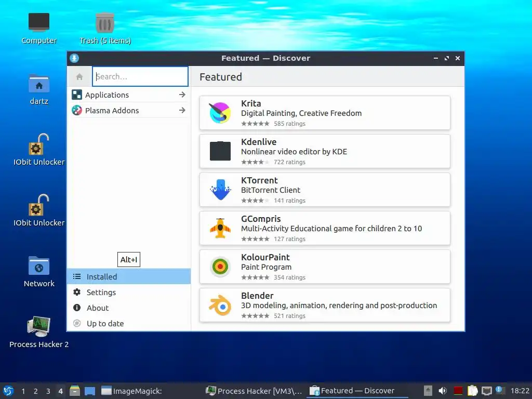Open the KolourPaint app card
Viewport: 532px width, 399px height.
click(325, 267)
